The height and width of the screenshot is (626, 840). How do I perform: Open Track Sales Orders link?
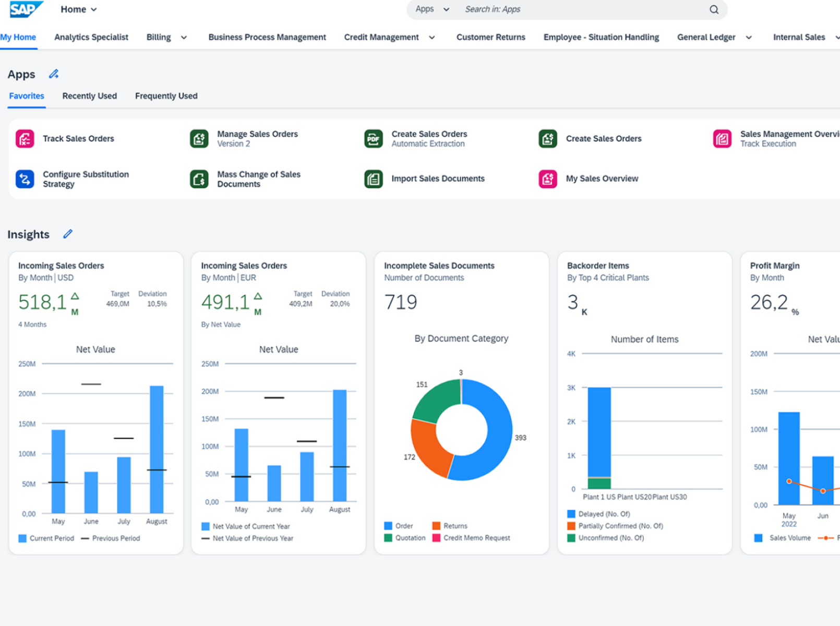[78, 139]
